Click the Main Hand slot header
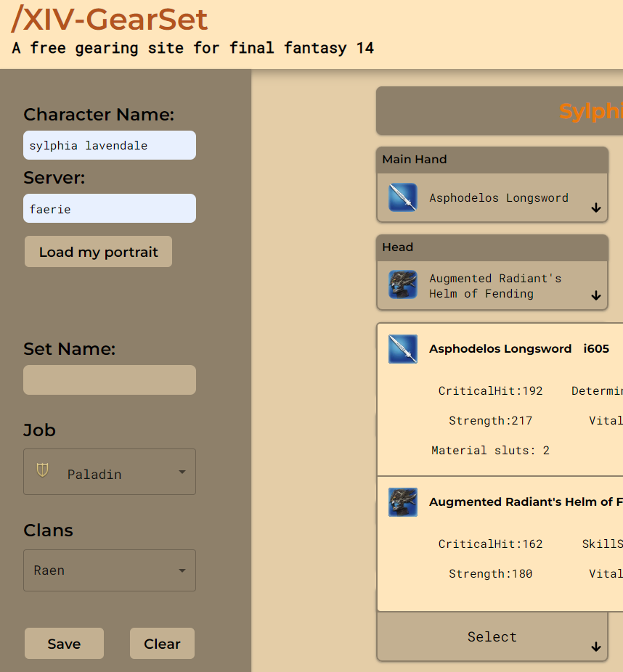623x672 pixels. tap(492, 160)
